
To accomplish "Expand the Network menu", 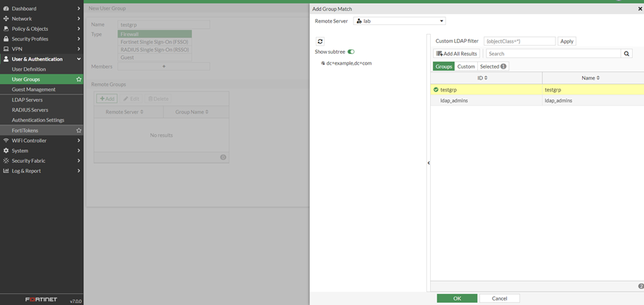I will coord(78,19).
